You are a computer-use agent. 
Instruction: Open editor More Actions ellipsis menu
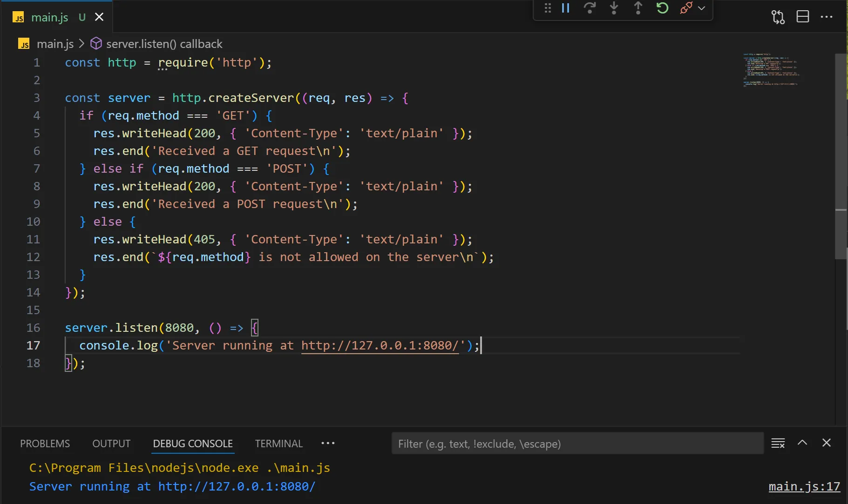[x=827, y=17]
